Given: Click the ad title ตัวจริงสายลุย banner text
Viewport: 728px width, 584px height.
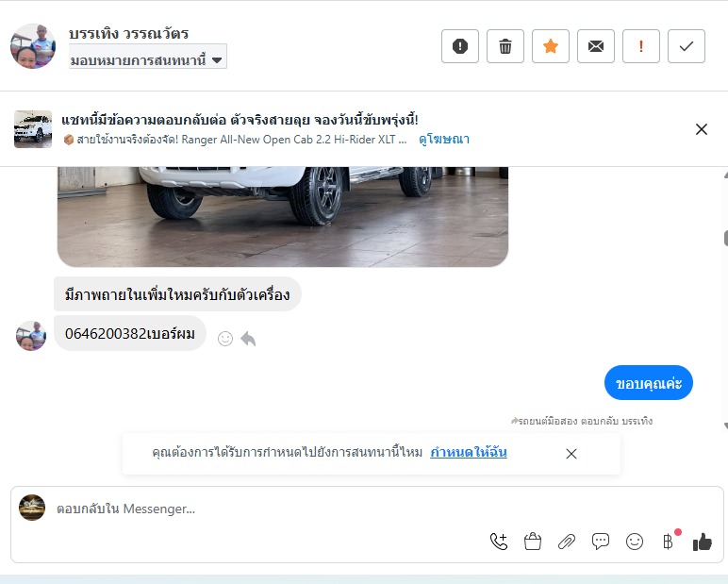Looking at the screenshot, I should click(x=240, y=120).
